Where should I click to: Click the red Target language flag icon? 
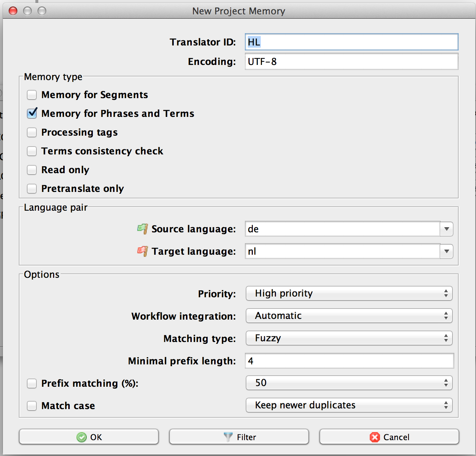click(x=142, y=251)
